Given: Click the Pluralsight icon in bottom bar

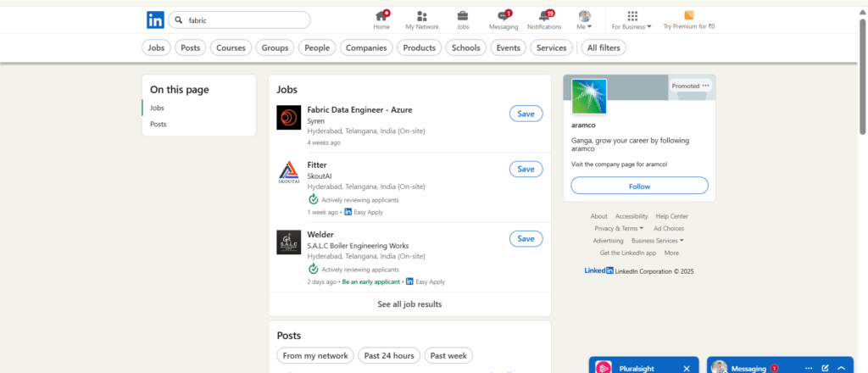Looking at the screenshot, I should click(604, 367).
